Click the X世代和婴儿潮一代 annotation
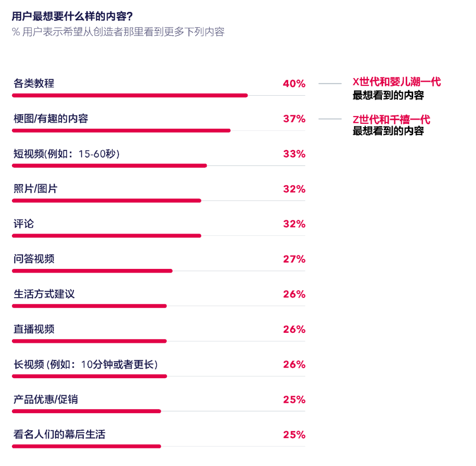The height and width of the screenshot is (466, 476). coord(396,82)
